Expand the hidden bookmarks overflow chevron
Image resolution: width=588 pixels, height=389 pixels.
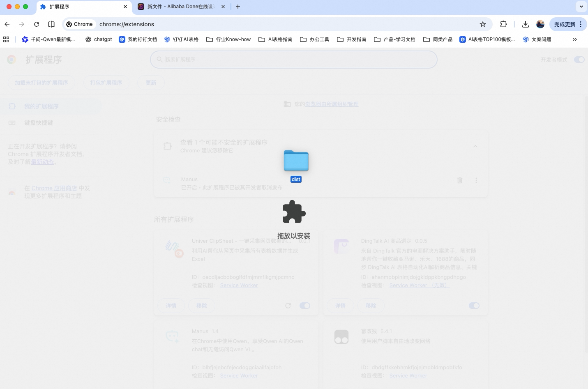tap(575, 39)
